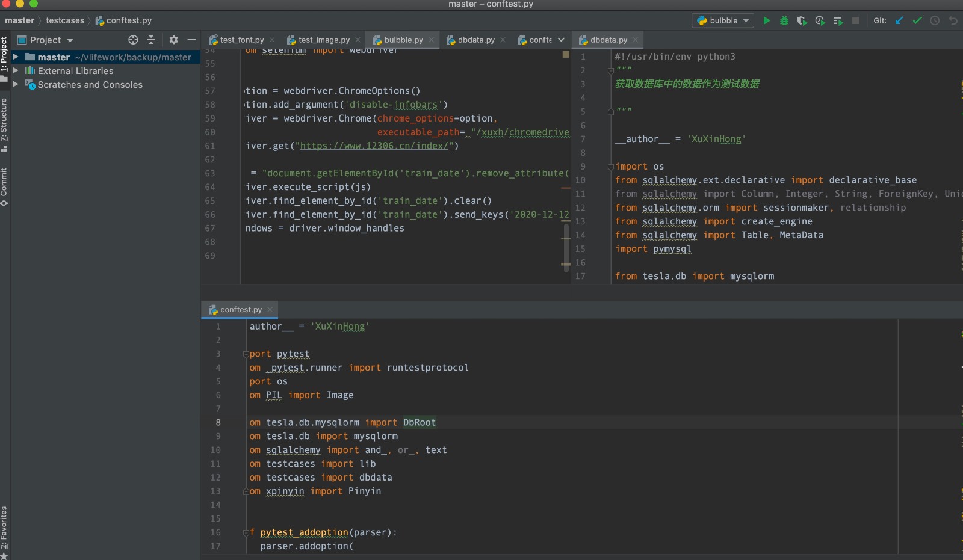
Task: Open the 1: Project side tool window
Action: pos(4,59)
